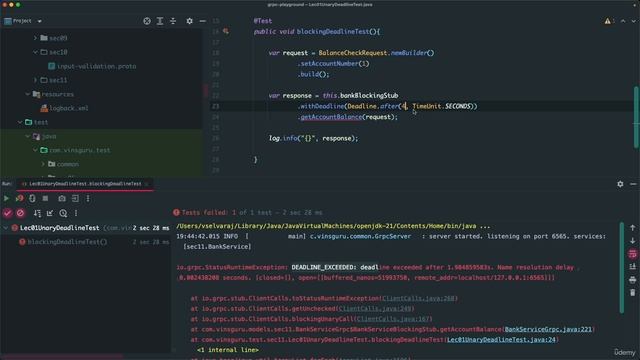The height and width of the screenshot is (360, 640).
Task: Expand the sec09 folder
Action: click(36, 38)
